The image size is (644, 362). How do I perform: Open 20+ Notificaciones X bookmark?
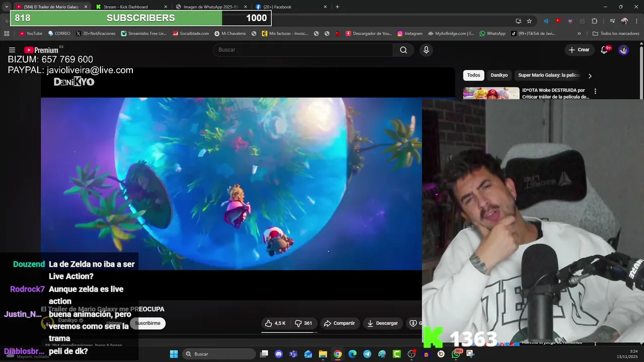tap(96, 34)
